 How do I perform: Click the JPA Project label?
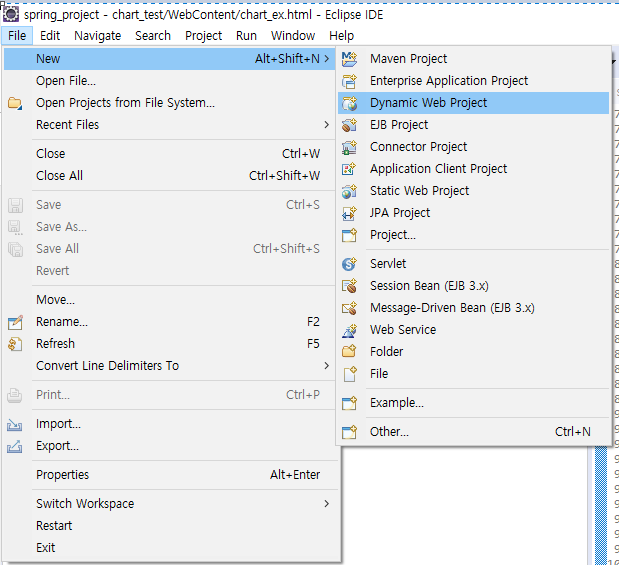click(x=400, y=213)
